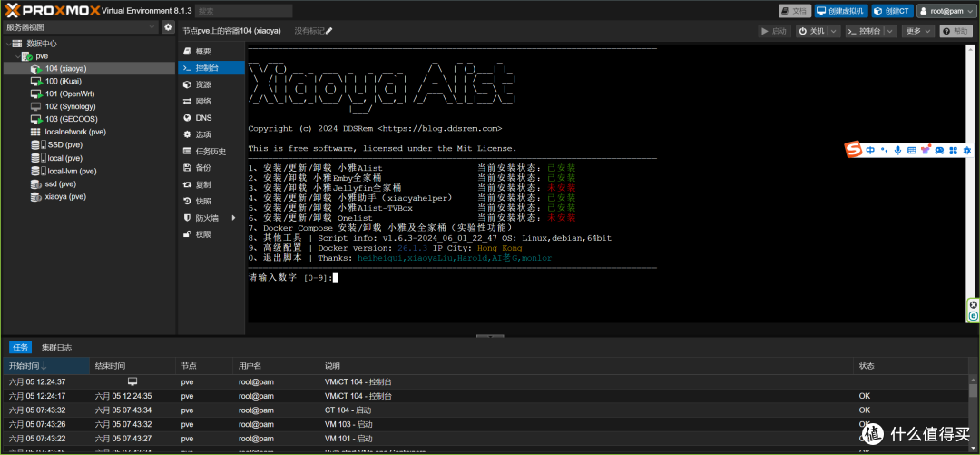Viewport: 980px width, 455px height.
Task: Click the 创建CT create container button
Action: tap(893, 11)
